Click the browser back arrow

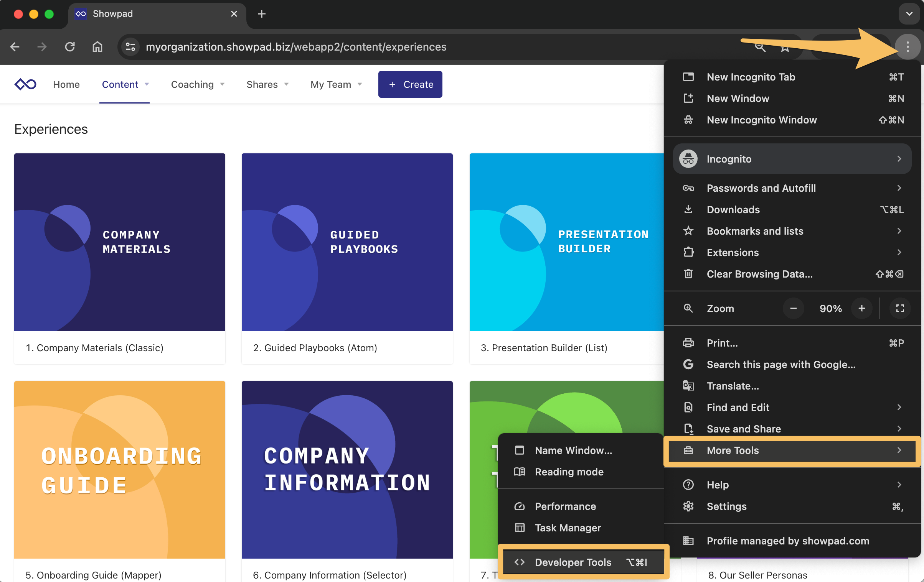pos(15,47)
